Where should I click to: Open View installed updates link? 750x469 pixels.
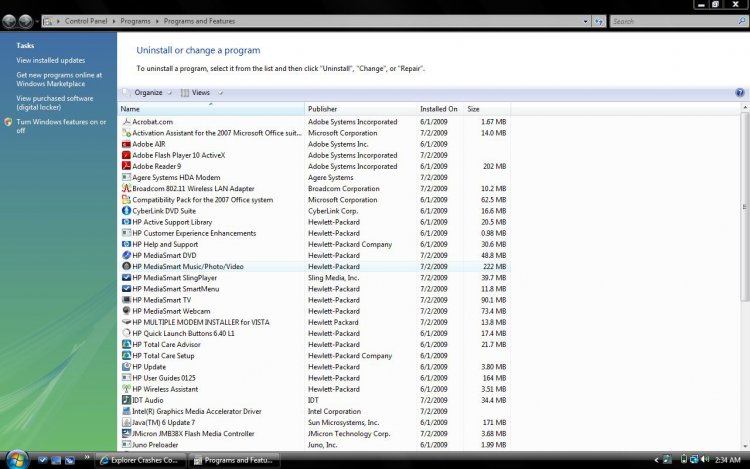[x=51, y=60]
